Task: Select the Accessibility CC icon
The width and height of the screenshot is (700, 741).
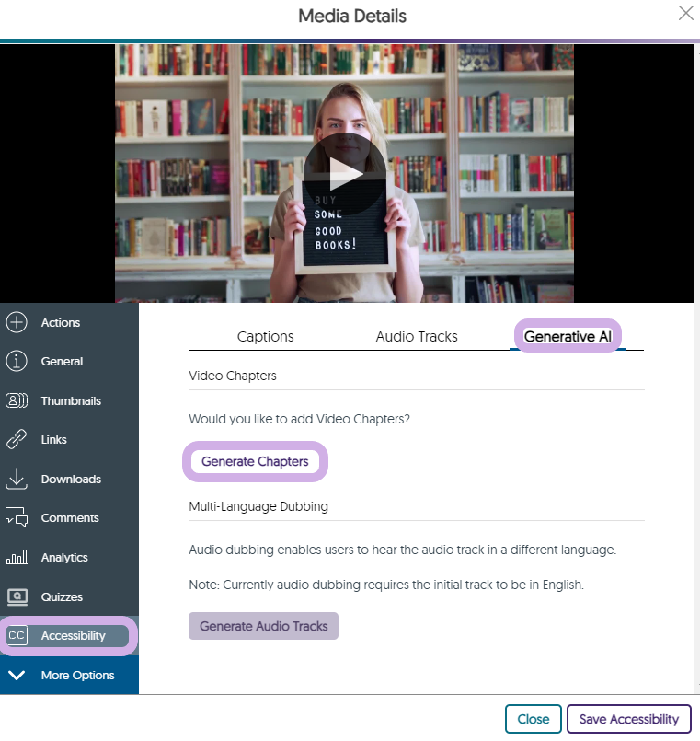Action: coord(17,636)
